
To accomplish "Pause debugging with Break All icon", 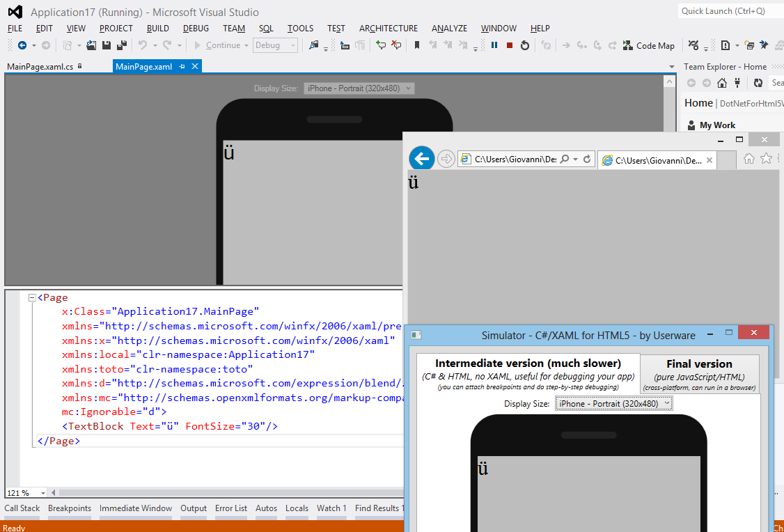I will click(494, 45).
